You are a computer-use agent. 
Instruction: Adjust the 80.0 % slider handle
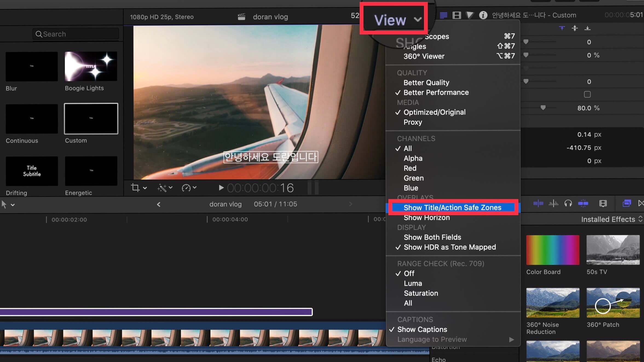543,108
